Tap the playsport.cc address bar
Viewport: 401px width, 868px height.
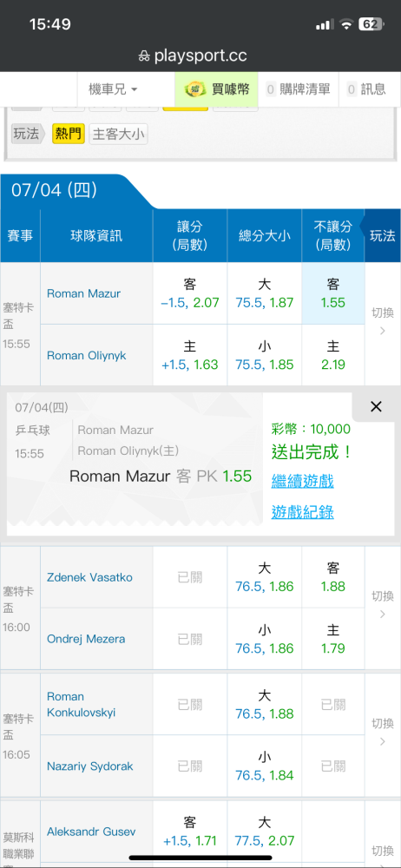click(x=200, y=56)
